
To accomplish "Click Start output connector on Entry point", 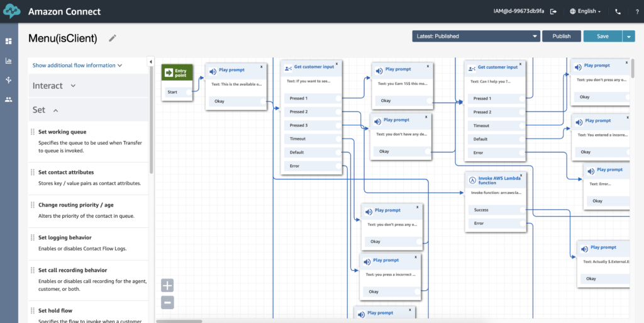I will click(x=189, y=92).
